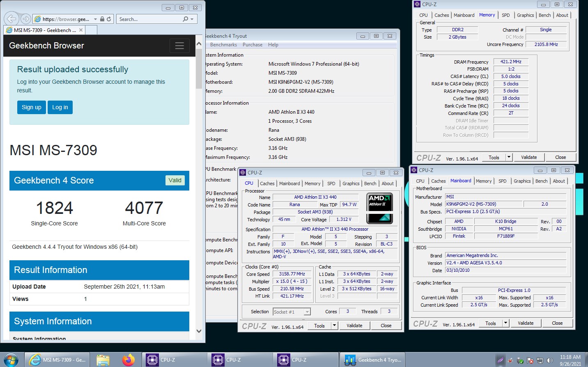Open Action Center flag tray icon
Viewport: 588px width, 367px height.
point(530,360)
